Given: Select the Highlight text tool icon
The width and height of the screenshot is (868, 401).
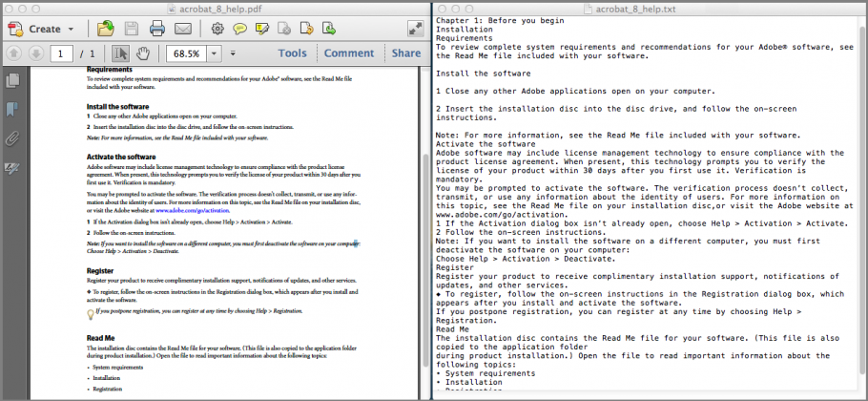Looking at the screenshot, I should [262, 29].
